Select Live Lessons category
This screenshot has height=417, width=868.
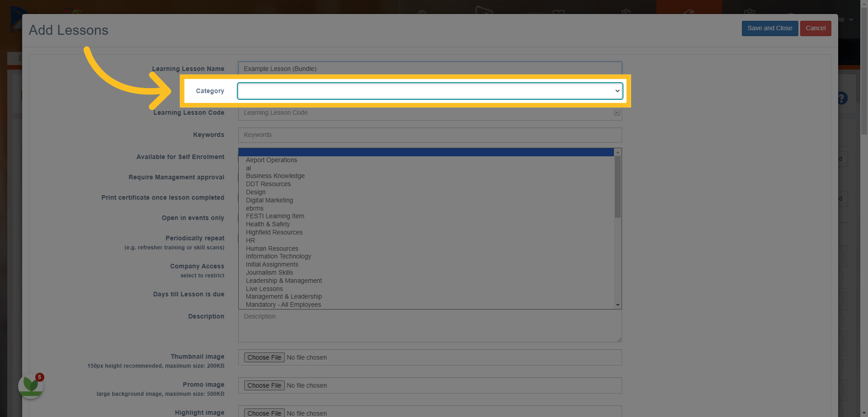click(x=426, y=289)
